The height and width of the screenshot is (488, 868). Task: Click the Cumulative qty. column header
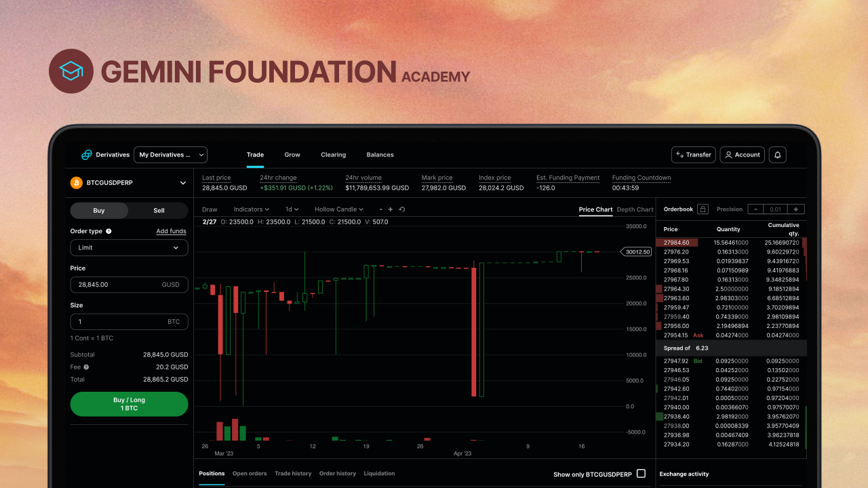point(783,229)
